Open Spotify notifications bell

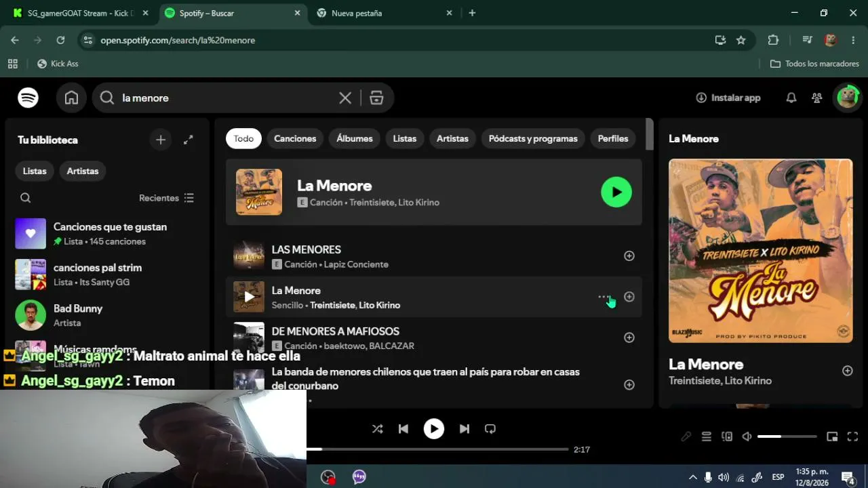pyautogui.click(x=791, y=98)
